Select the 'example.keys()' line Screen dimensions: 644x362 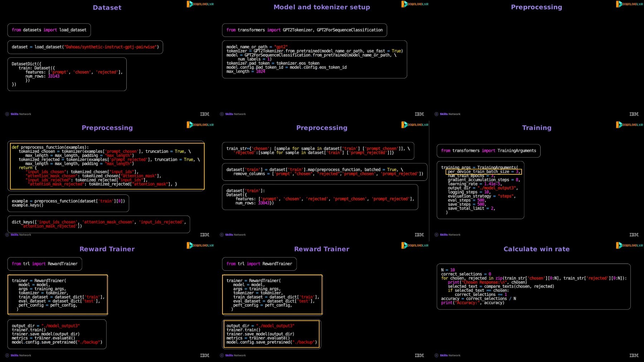click(27, 205)
